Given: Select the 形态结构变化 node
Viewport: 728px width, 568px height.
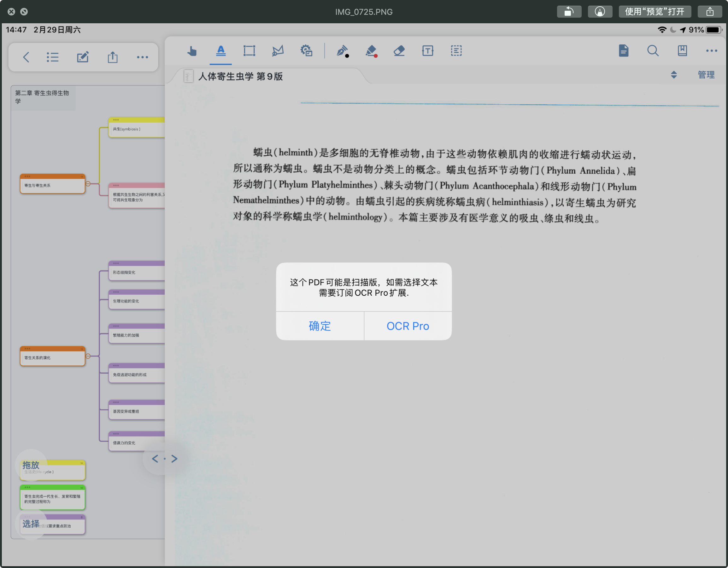Looking at the screenshot, I should 137,271.
